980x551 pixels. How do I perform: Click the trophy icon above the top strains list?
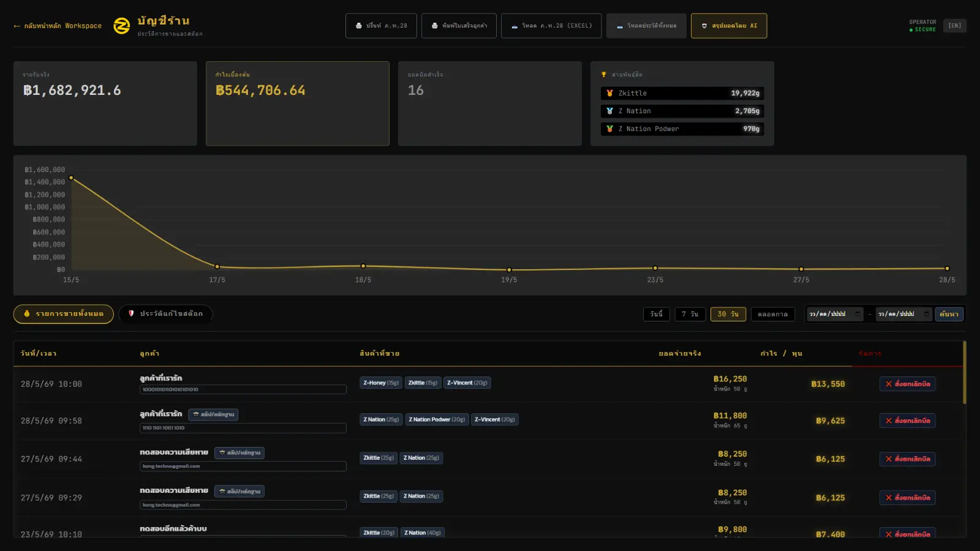click(604, 75)
